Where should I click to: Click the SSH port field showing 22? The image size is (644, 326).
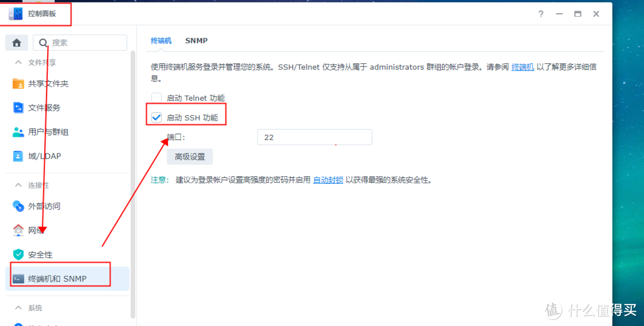click(315, 137)
